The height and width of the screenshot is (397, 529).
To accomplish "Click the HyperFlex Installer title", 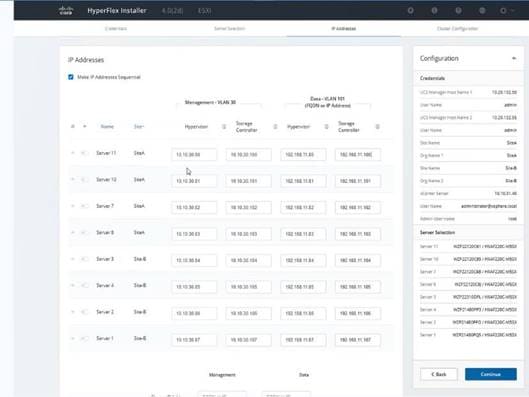I will (x=117, y=11).
